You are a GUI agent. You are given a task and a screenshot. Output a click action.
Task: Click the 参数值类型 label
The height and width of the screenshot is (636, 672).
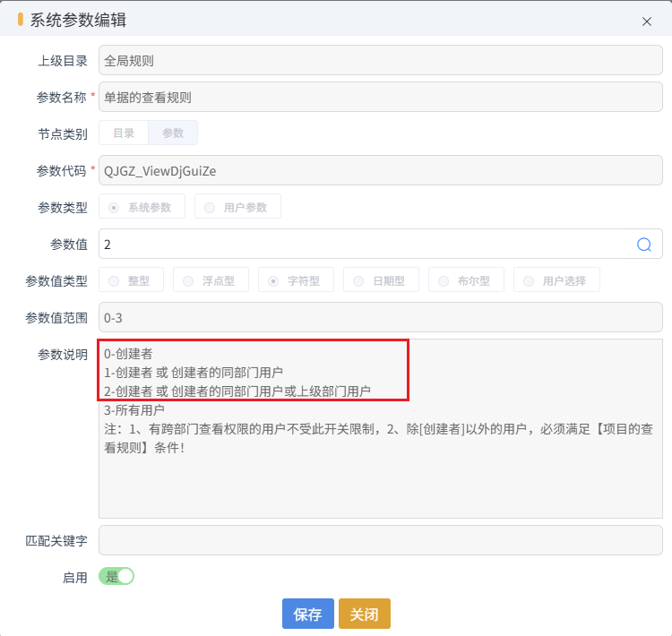click(x=56, y=281)
